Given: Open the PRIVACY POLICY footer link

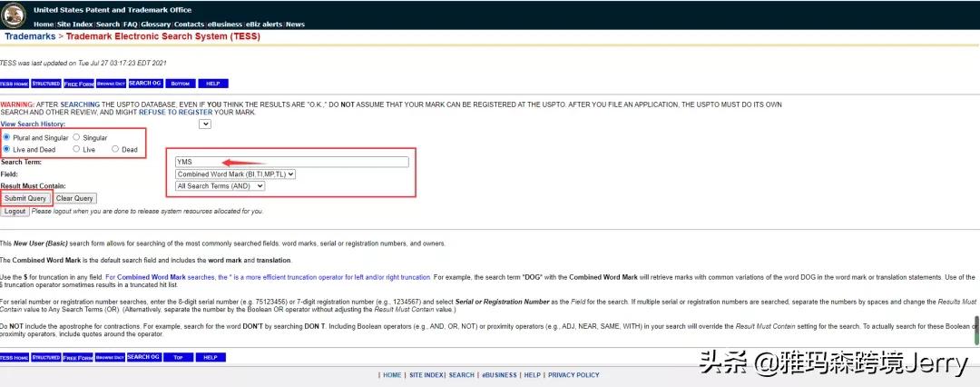Looking at the screenshot, I should (x=573, y=375).
